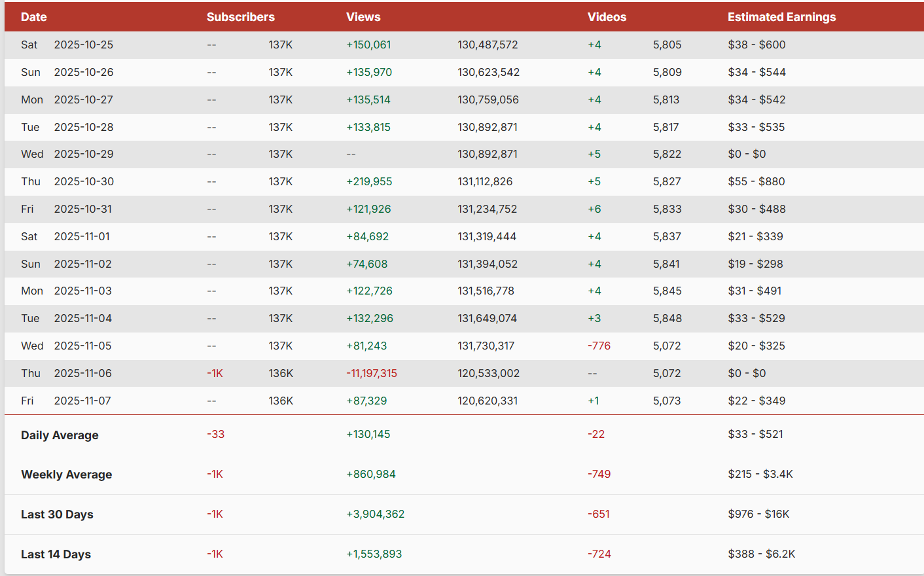This screenshot has width=924, height=576.
Task: Select the +6 videos change value
Action: coord(594,209)
